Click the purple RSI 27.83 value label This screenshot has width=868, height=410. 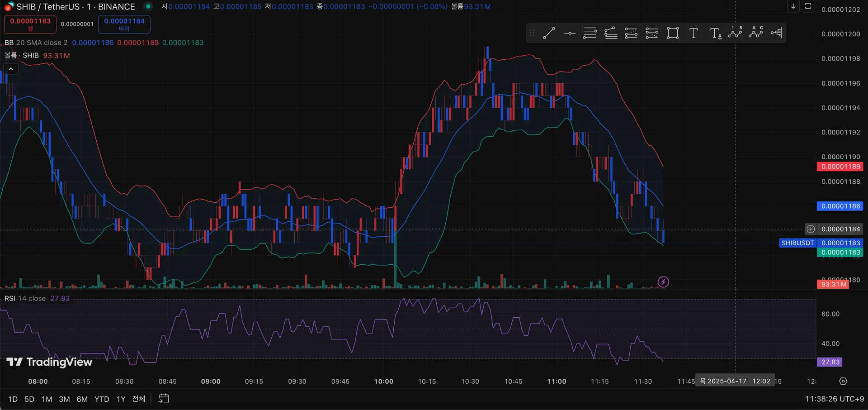(x=830, y=362)
